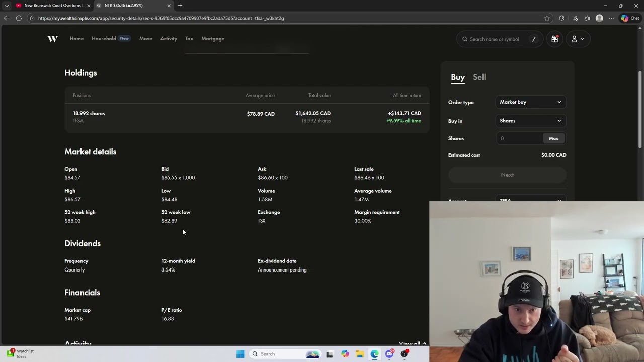
Task: Go back with browser back arrow
Action: [x=7, y=18]
